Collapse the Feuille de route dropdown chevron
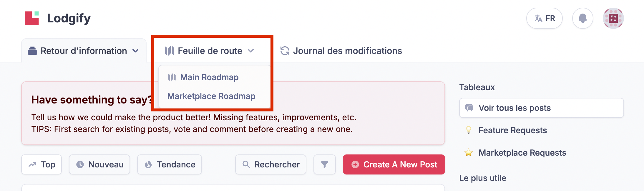 pyautogui.click(x=251, y=51)
